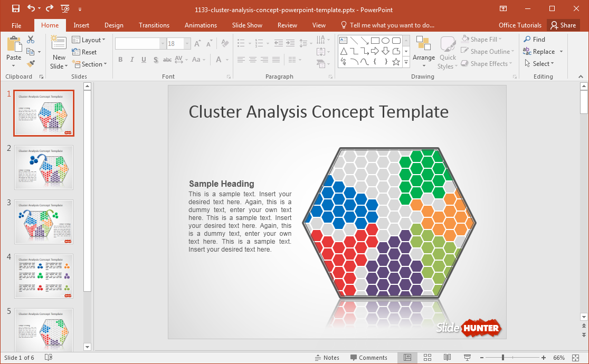Toggle Underline text formatting
Image resolution: width=589 pixels, height=364 pixels.
[x=144, y=60]
